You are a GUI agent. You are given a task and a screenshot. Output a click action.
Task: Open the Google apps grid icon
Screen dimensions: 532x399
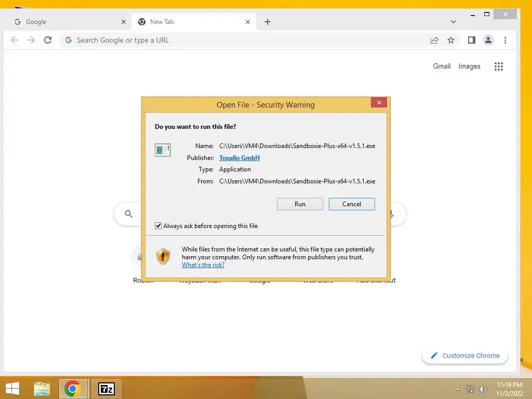point(498,66)
